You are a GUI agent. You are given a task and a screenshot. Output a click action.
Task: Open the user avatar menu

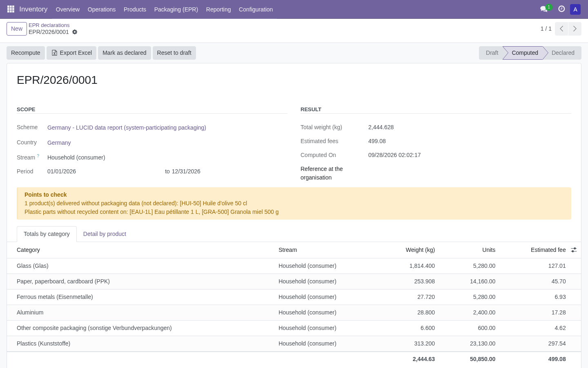coord(575,9)
